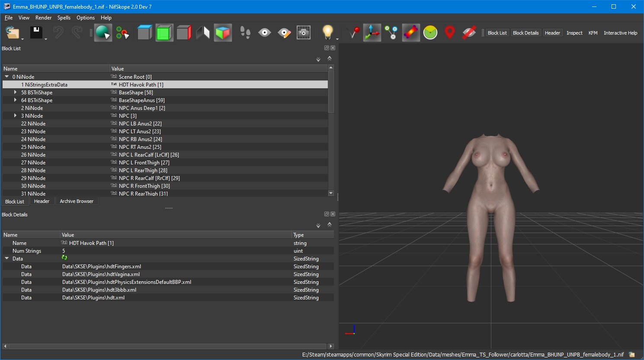Click the Block Details horizontal scrollbar

[x=168, y=346]
